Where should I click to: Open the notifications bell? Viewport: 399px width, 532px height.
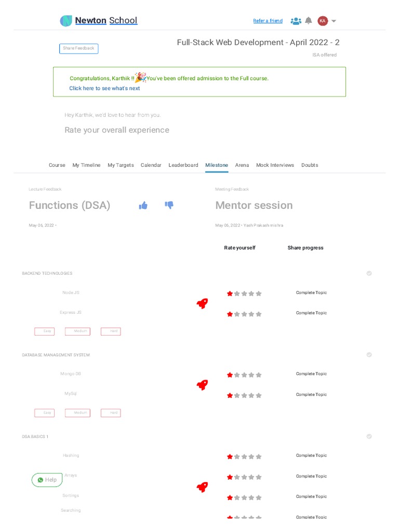tap(309, 21)
